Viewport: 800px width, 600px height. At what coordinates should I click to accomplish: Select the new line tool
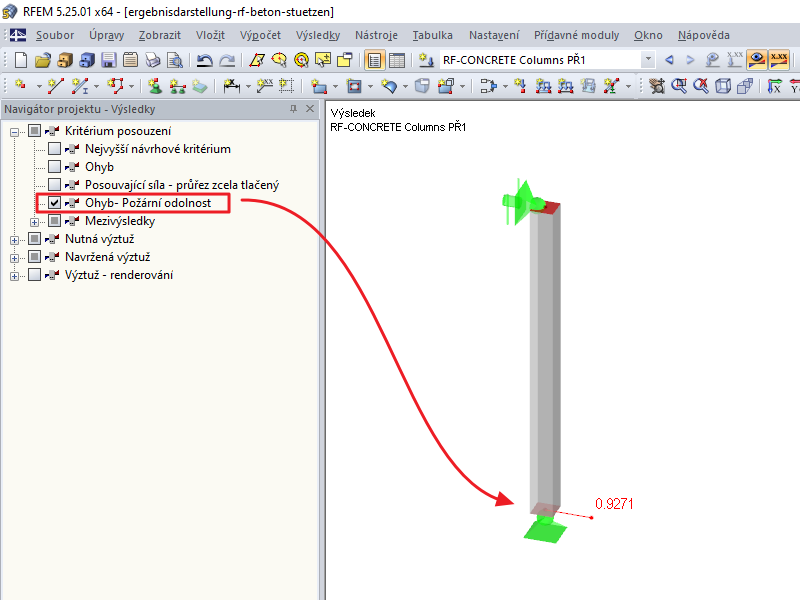tap(55, 86)
